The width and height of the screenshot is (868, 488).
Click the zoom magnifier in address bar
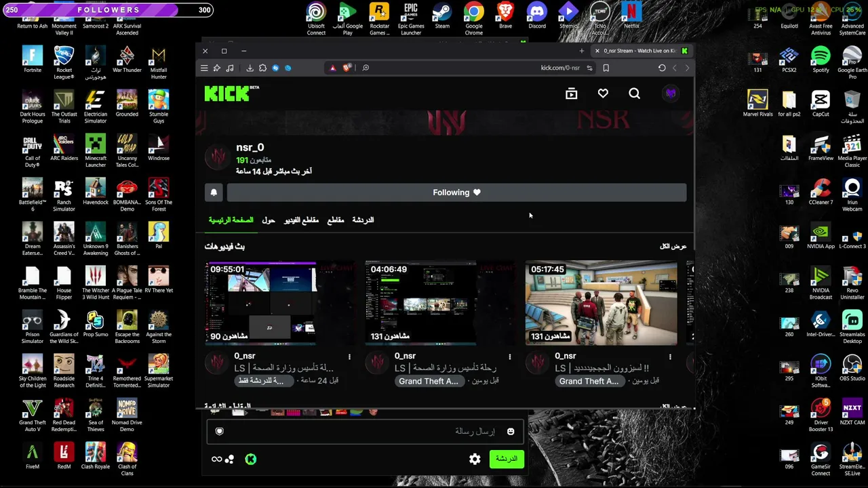(x=366, y=68)
